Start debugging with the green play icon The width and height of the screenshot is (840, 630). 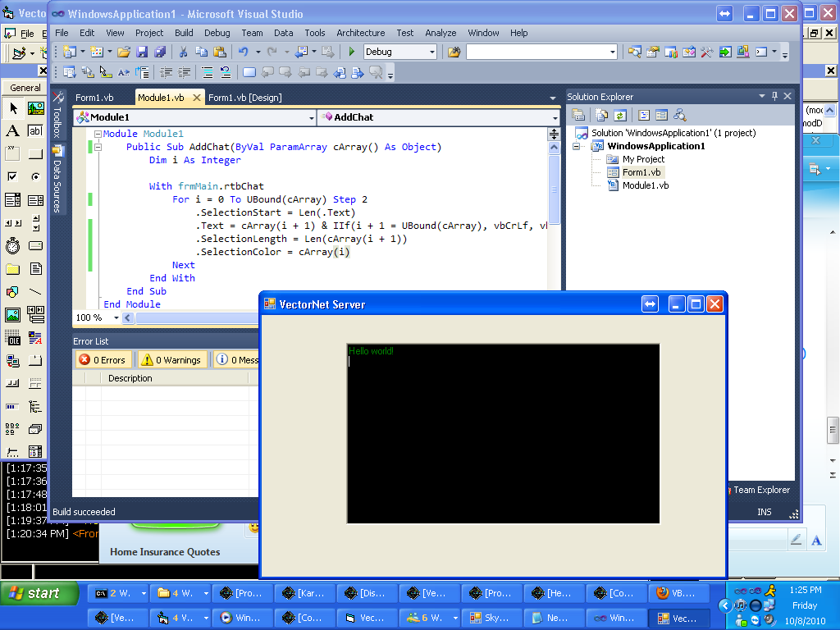click(x=351, y=52)
